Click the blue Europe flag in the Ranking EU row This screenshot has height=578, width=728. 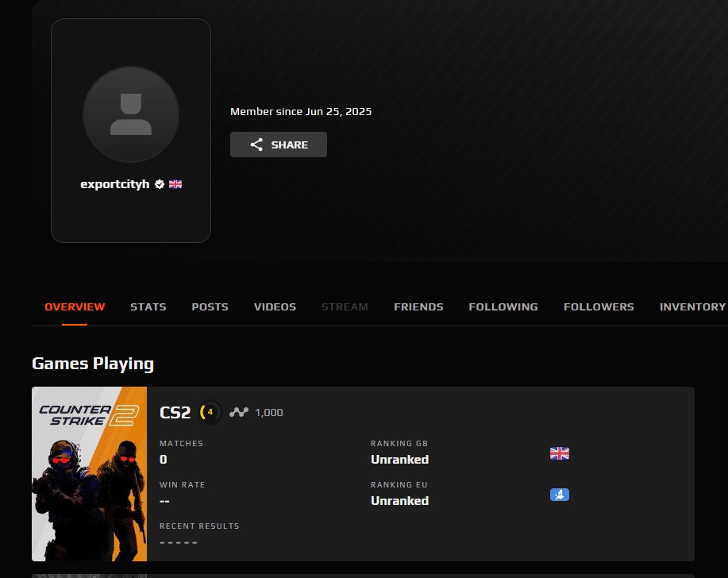[x=560, y=495]
